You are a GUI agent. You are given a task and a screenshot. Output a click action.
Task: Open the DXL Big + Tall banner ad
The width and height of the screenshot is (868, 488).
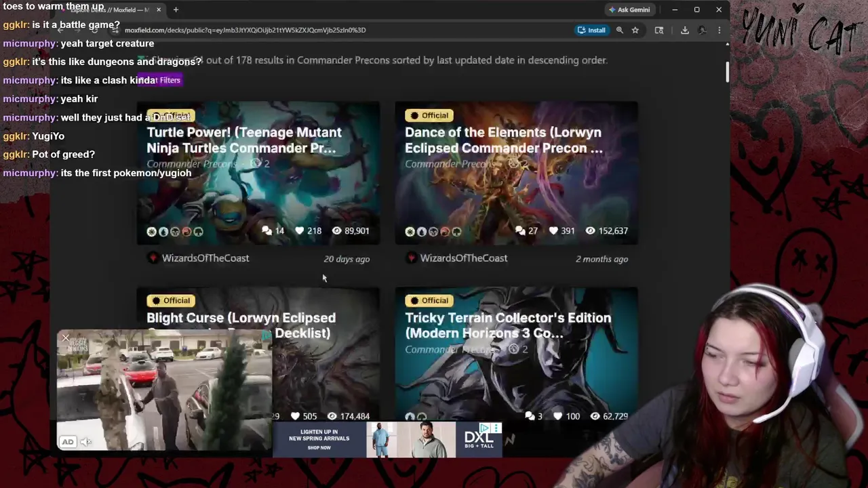(x=387, y=439)
